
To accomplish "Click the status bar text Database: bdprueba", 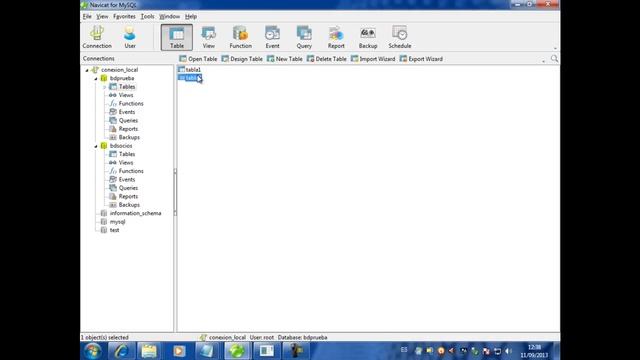I will (x=302, y=338).
